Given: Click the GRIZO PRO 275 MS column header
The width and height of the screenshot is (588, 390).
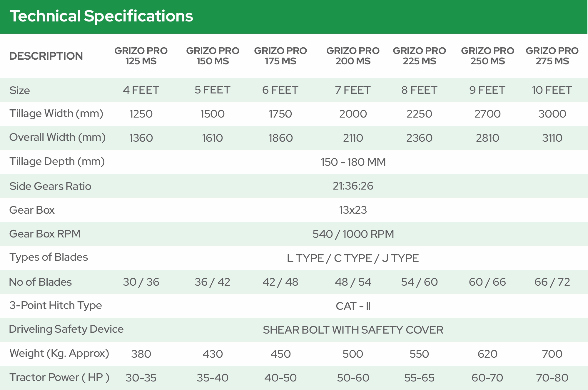Looking at the screenshot, I should pyautogui.click(x=552, y=56).
